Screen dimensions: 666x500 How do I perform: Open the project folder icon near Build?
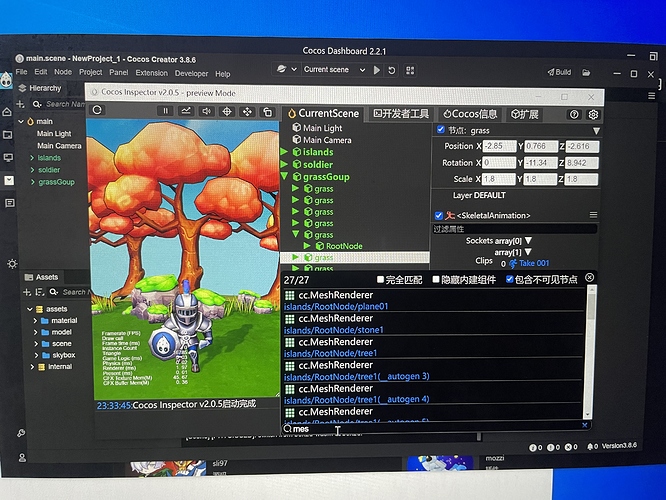586,73
